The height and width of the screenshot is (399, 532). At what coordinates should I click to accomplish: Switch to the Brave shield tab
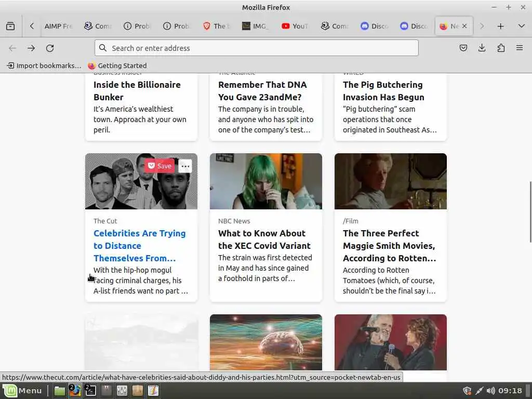pyautogui.click(x=216, y=26)
